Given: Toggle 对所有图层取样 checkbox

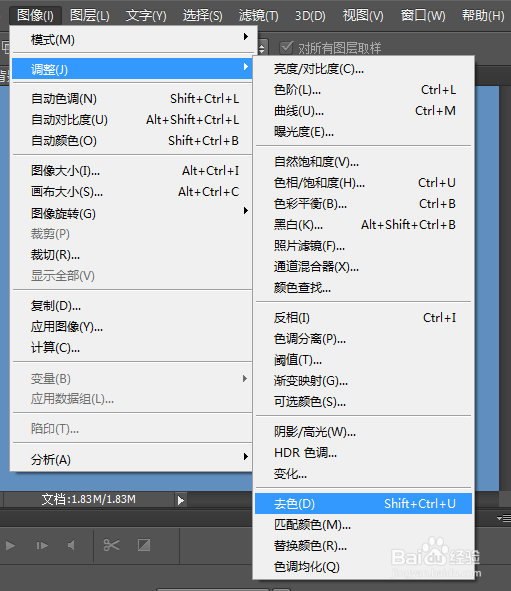Looking at the screenshot, I should pos(286,47).
